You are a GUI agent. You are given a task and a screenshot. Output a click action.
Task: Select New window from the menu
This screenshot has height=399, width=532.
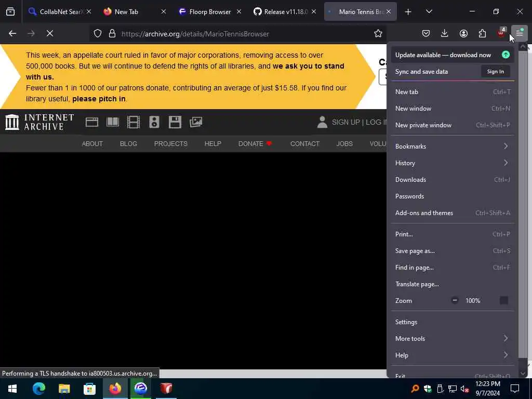point(453,109)
